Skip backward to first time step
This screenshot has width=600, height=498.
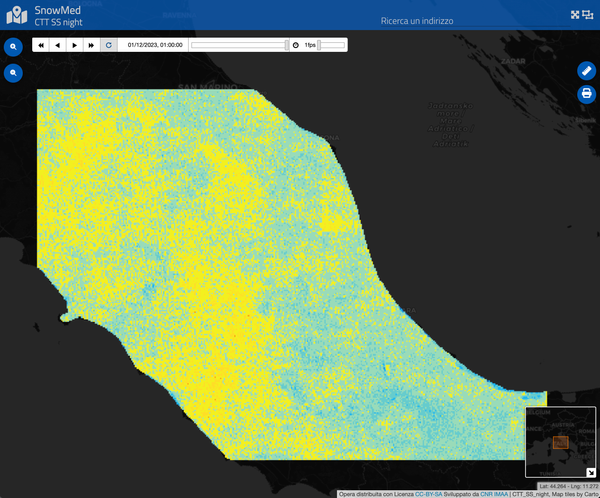pyautogui.click(x=41, y=45)
